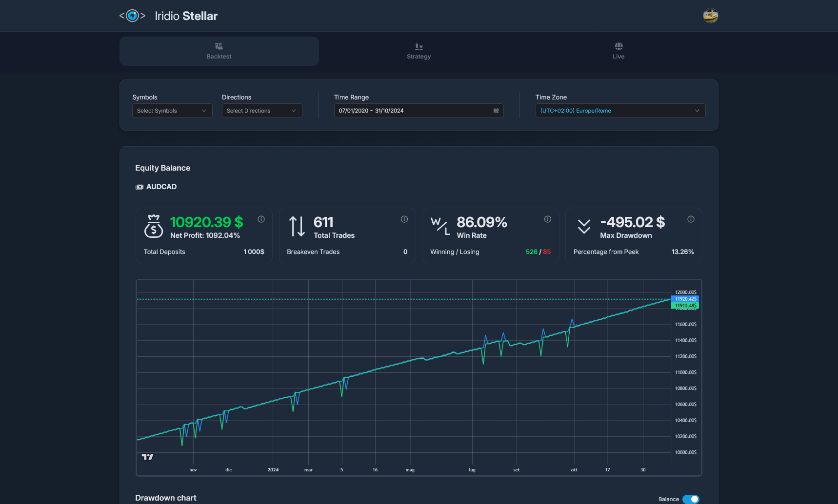Click the Time Range date field
Image resolution: width=838 pixels, height=504 pixels.
[419, 111]
